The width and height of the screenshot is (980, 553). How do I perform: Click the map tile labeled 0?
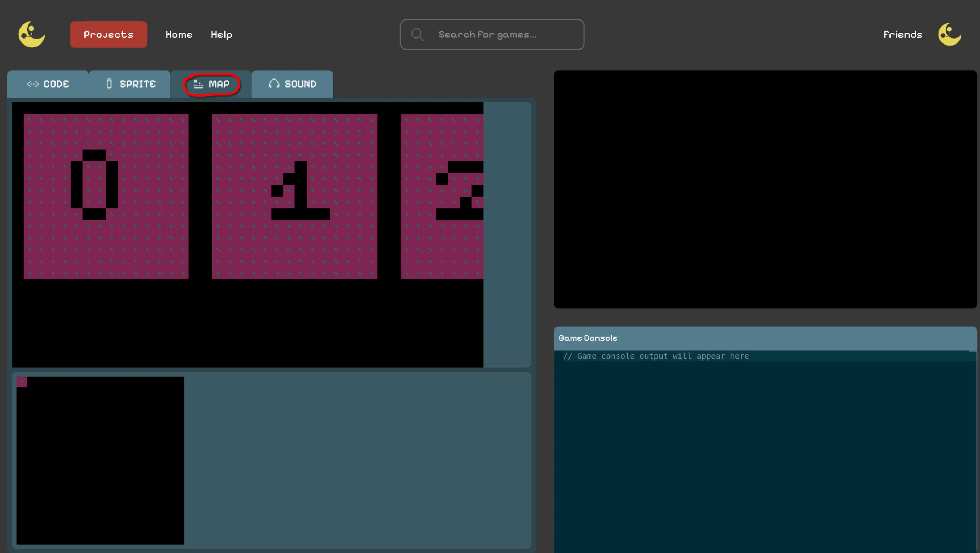[106, 196]
